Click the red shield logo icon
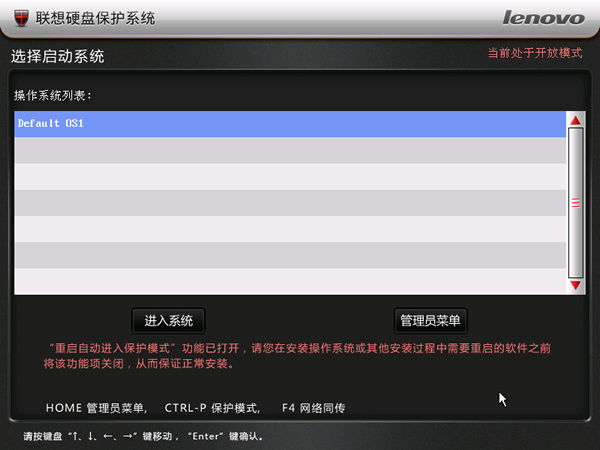 [x=21, y=18]
